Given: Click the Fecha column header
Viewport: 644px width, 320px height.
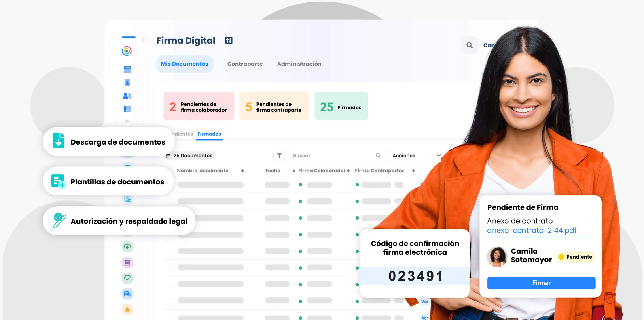Looking at the screenshot, I should [x=273, y=171].
